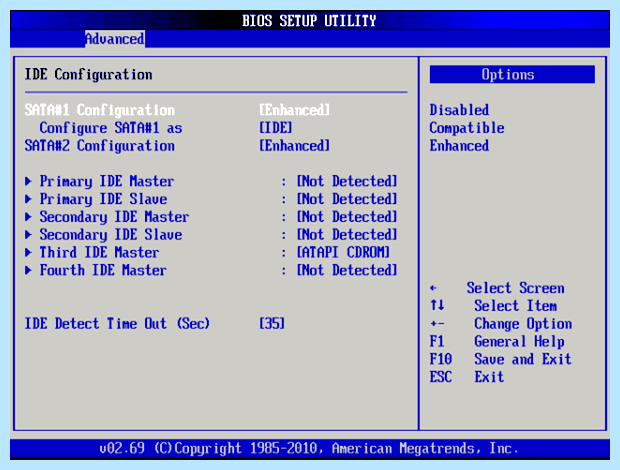Expand the Primary IDE Master arrow
Viewport: 620px width, 470px height.
pyautogui.click(x=28, y=181)
